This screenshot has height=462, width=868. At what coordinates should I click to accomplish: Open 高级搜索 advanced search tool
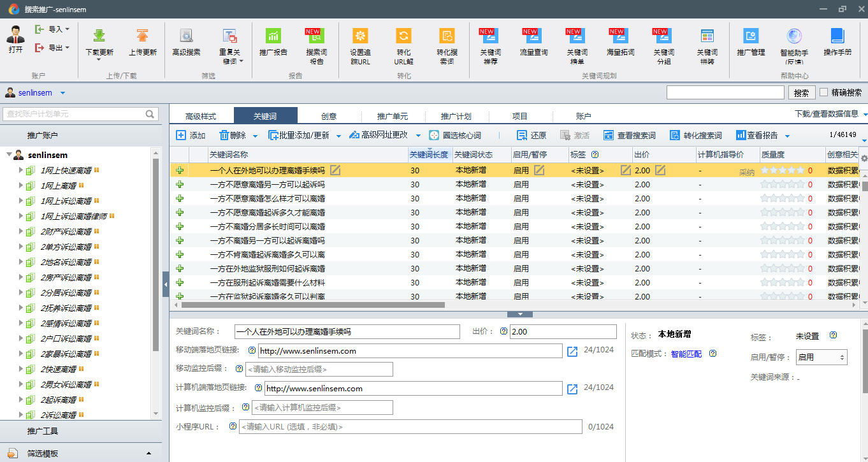pos(186,36)
